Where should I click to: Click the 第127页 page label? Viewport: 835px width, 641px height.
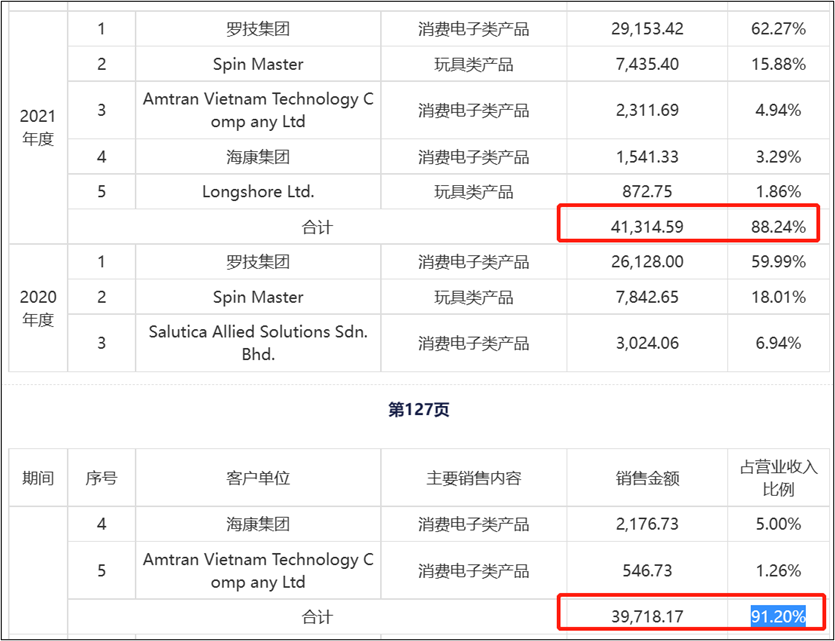417,410
